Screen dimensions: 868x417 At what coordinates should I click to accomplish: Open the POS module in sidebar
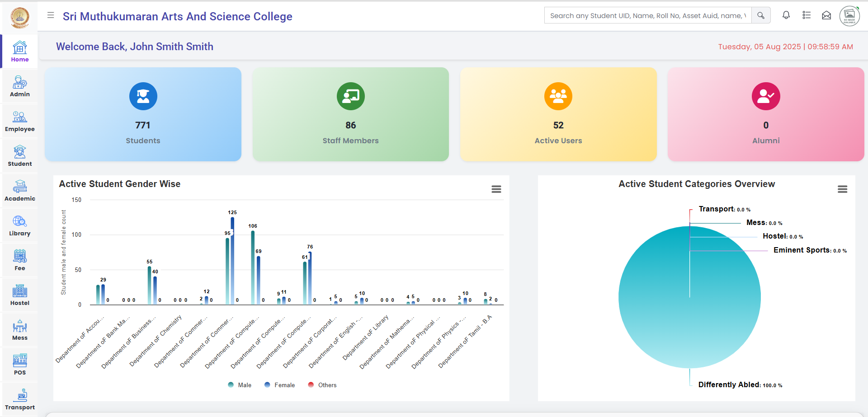point(20,365)
